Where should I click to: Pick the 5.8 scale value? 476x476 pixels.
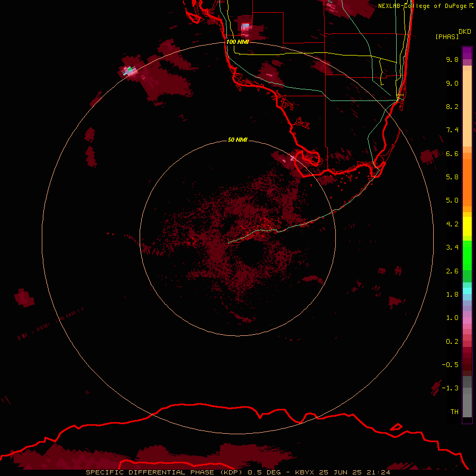tap(452, 177)
